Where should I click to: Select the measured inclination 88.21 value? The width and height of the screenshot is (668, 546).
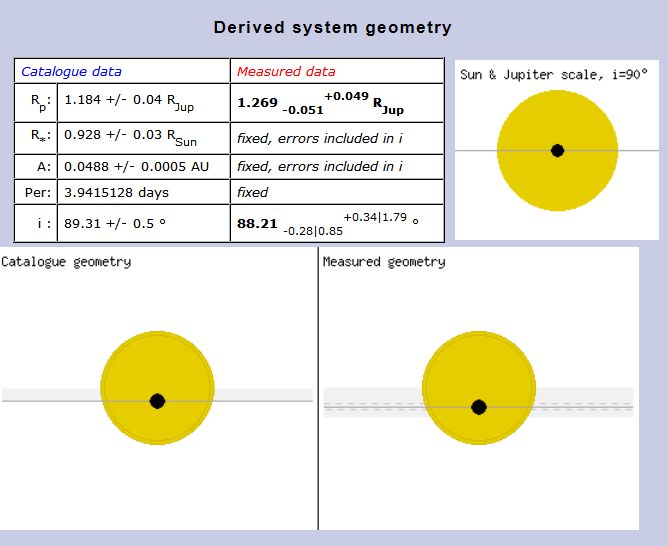[x=257, y=223]
